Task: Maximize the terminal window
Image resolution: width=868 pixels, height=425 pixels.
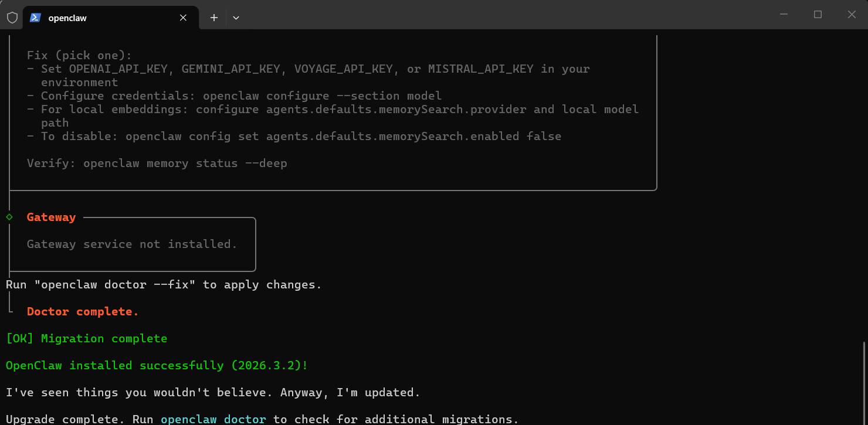Action: coord(818,15)
